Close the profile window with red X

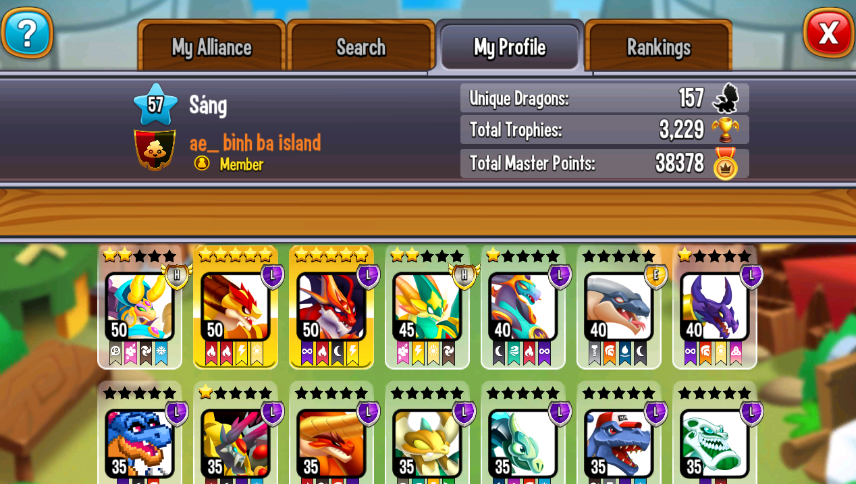click(828, 33)
